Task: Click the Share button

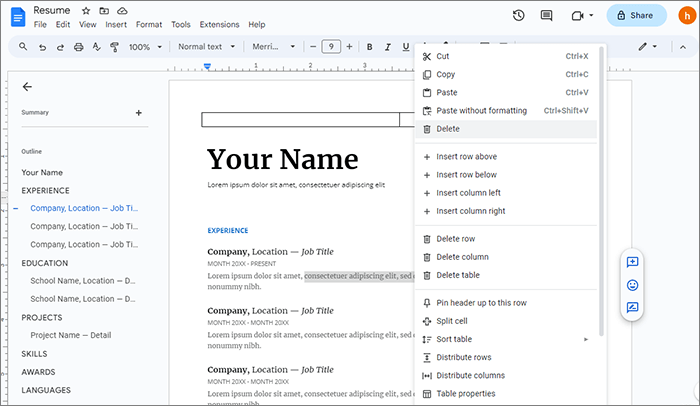Action: coord(636,16)
